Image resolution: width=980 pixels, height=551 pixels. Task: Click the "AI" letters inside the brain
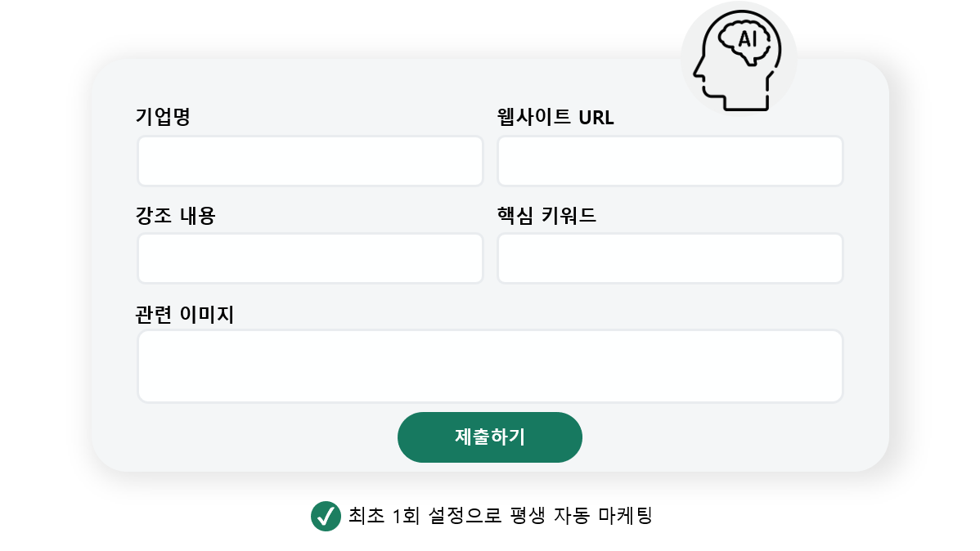(x=747, y=39)
